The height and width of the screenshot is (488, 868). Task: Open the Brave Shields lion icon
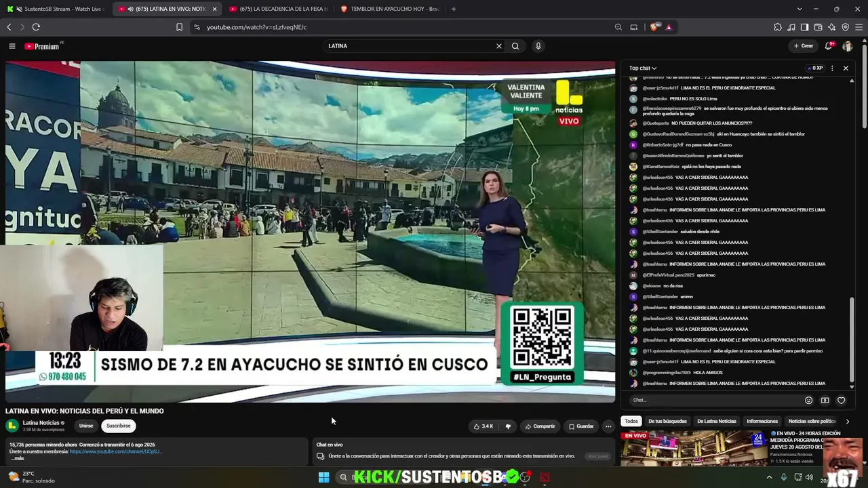pyautogui.click(x=654, y=27)
